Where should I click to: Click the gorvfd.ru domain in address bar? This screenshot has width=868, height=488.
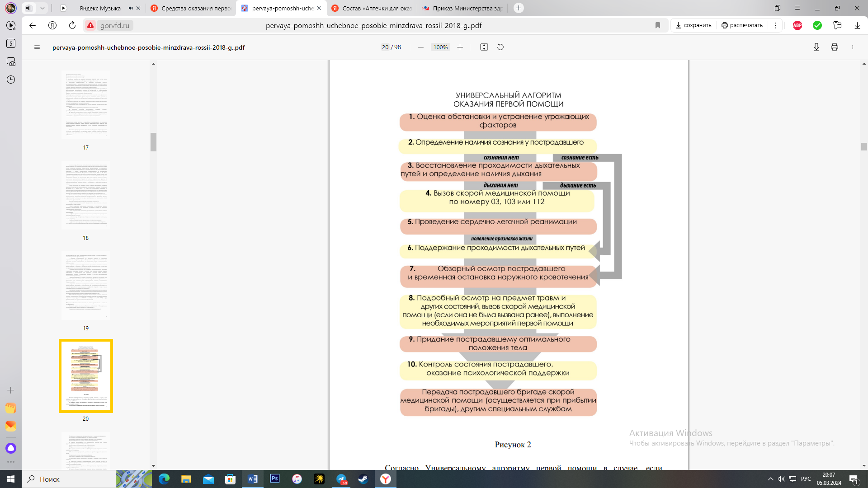pos(115,26)
